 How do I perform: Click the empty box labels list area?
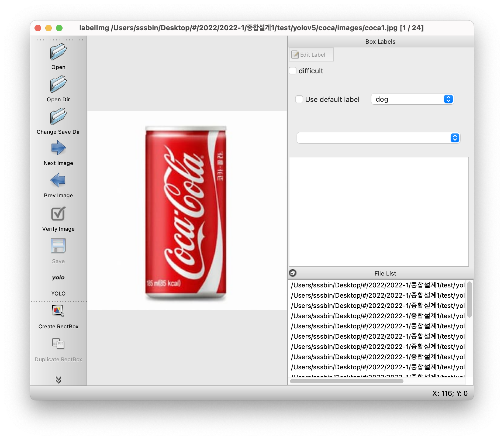(379, 212)
